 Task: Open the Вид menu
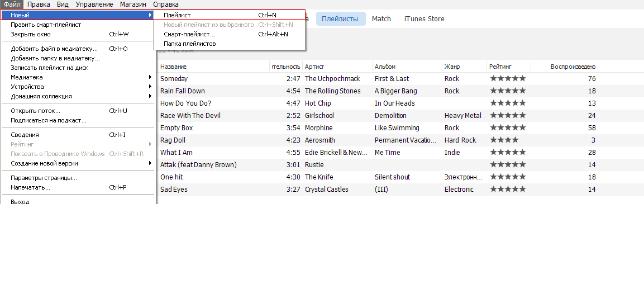(63, 4)
